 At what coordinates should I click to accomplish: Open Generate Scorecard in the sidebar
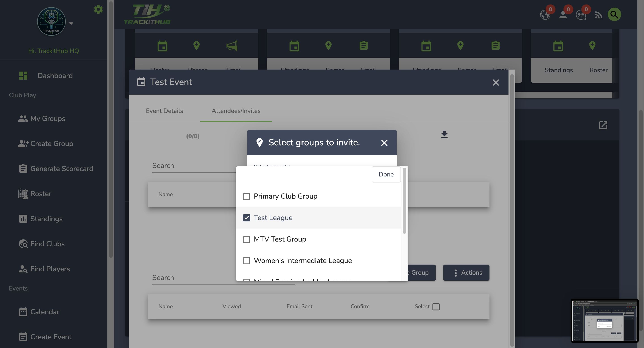pyautogui.click(x=62, y=168)
